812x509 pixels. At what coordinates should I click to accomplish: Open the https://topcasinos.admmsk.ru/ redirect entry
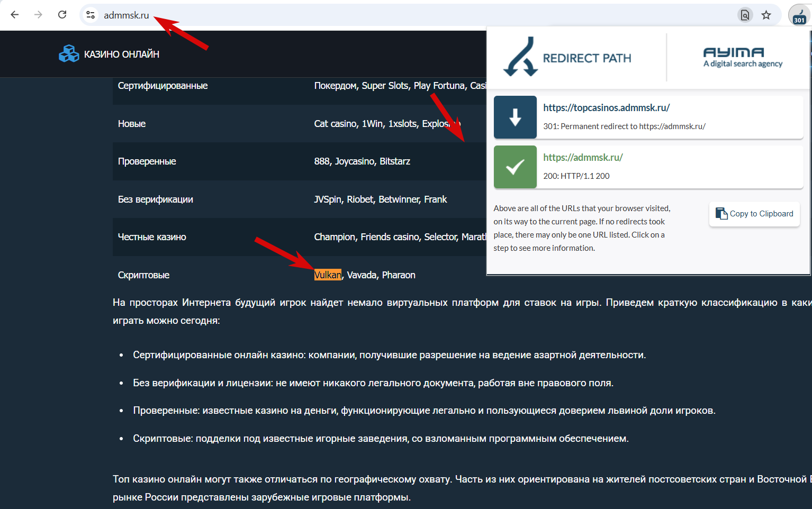[x=607, y=108]
